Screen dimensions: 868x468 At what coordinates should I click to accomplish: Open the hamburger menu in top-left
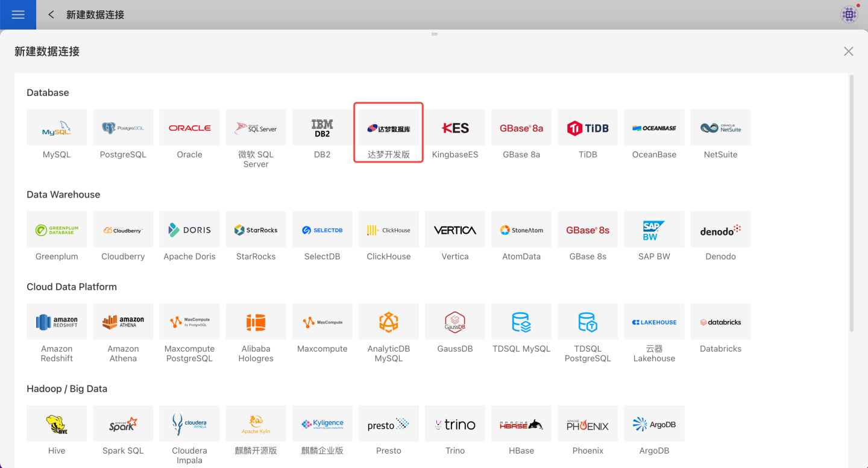[x=18, y=14]
